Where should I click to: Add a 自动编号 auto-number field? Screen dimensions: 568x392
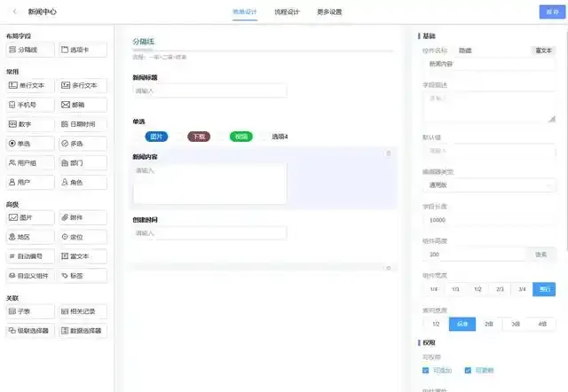pos(30,256)
